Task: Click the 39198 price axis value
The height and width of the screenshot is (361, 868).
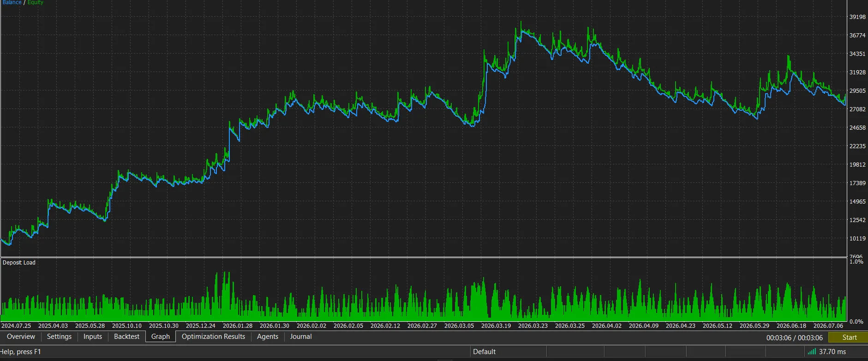Action: click(857, 17)
